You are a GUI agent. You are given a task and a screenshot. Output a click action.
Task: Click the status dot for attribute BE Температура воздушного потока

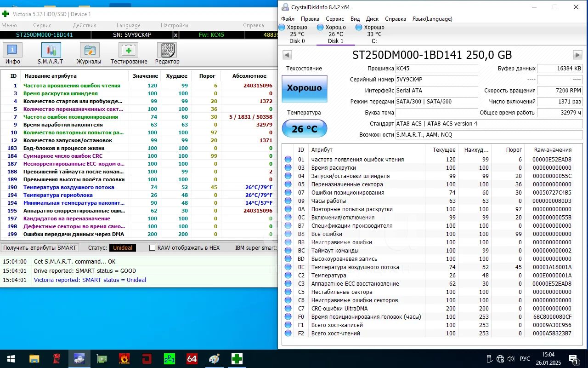(x=288, y=267)
